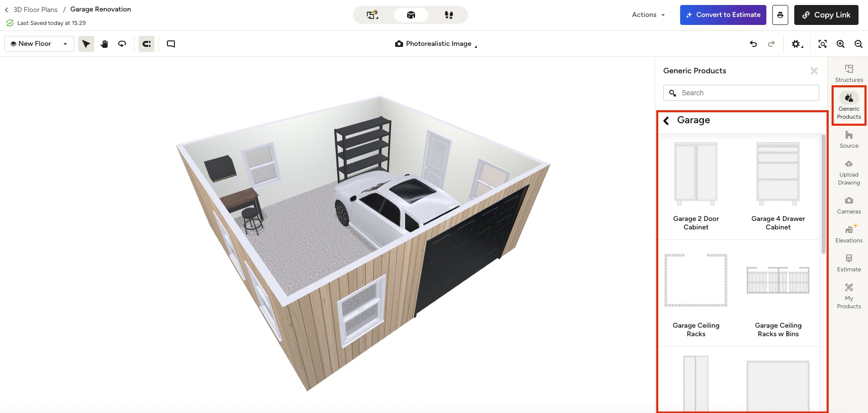Select the Garage Ceiling Racks thumbnail

pos(696,280)
